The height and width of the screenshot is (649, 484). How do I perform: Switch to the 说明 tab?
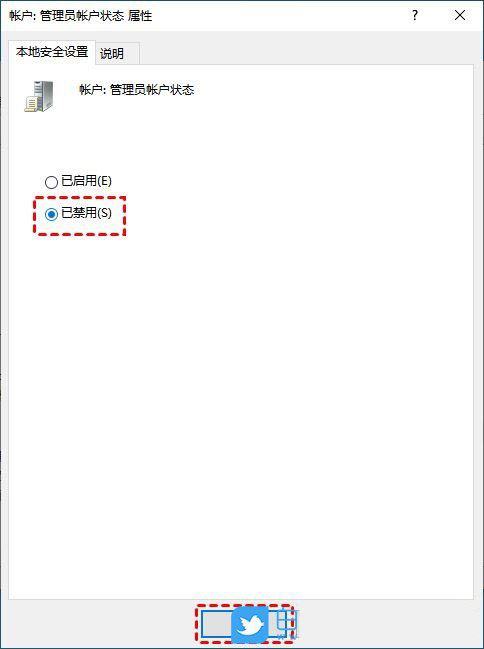[x=112, y=53]
